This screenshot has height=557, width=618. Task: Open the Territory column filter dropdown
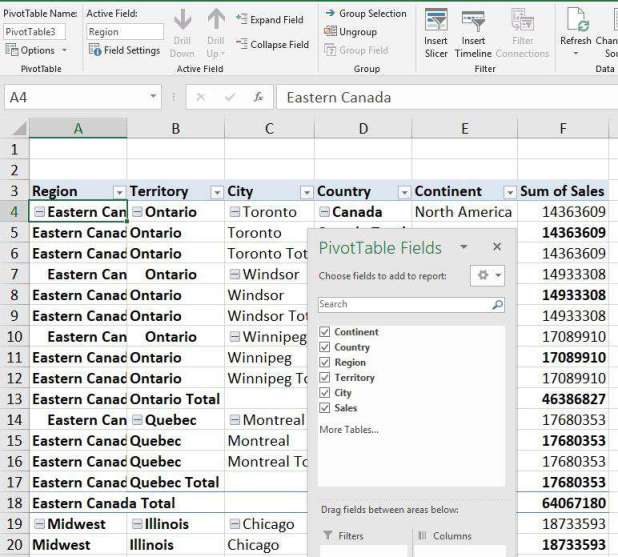(x=216, y=192)
